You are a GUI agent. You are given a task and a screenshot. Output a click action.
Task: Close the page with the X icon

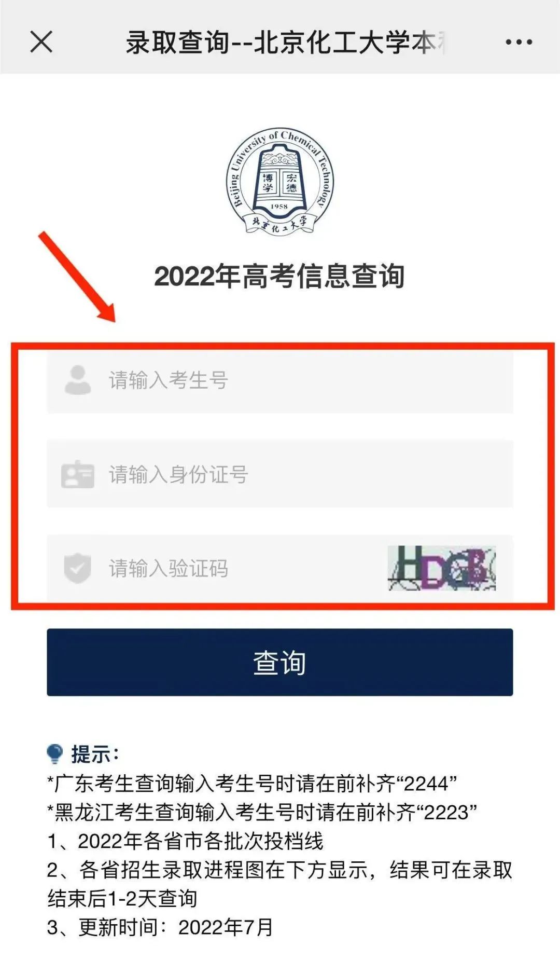pyautogui.click(x=41, y=42)
